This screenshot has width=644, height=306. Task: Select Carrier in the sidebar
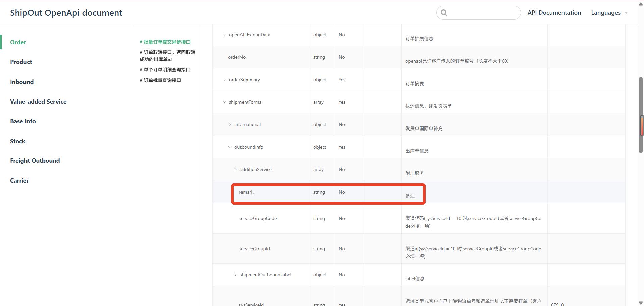click(x=19, y=181)
